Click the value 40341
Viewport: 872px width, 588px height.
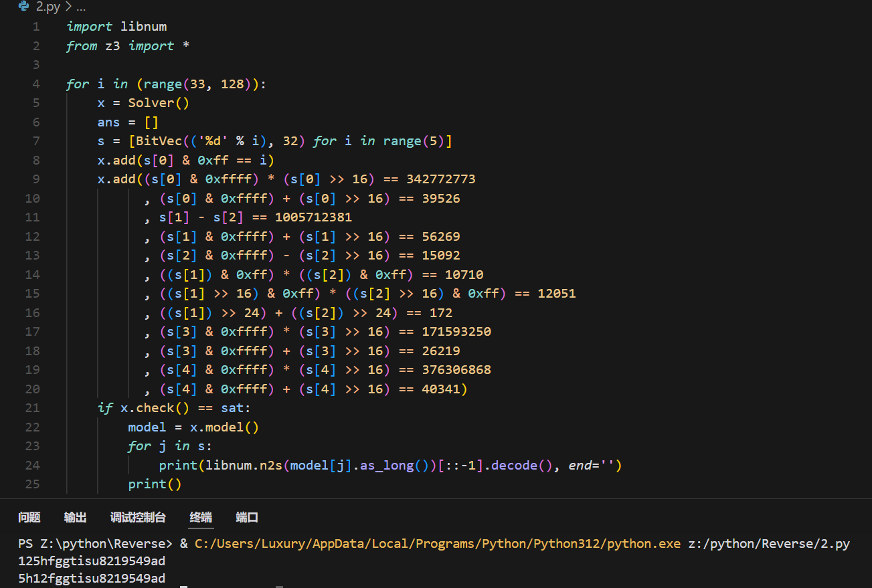coord(441,389)
